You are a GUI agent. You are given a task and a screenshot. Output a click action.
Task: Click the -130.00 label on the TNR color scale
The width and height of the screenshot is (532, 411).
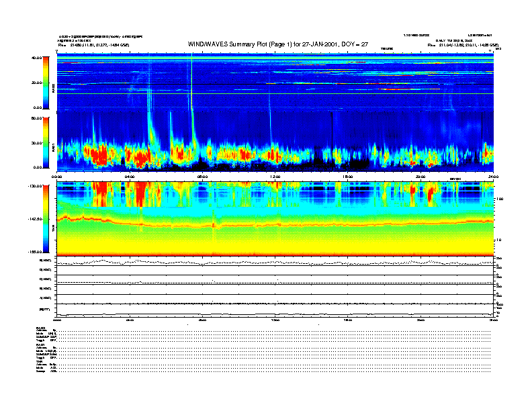[35, 186]
